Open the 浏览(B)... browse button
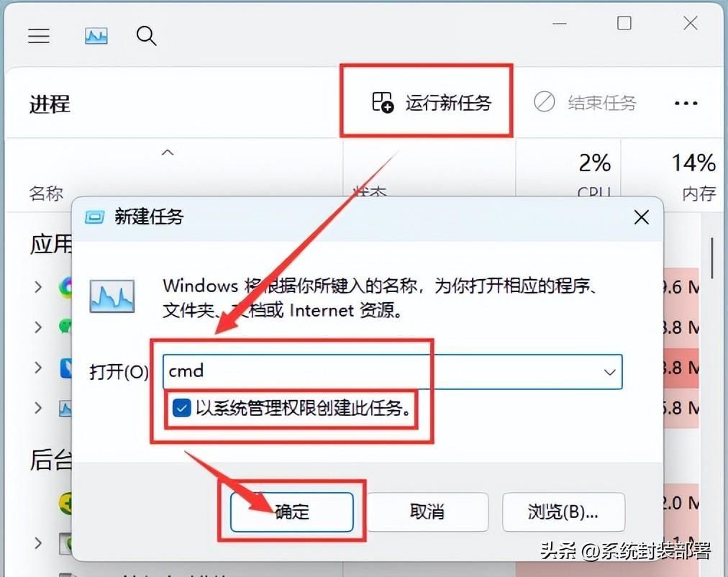The height and width of the screenshot is (577, 728). click(x=563, y=512)
